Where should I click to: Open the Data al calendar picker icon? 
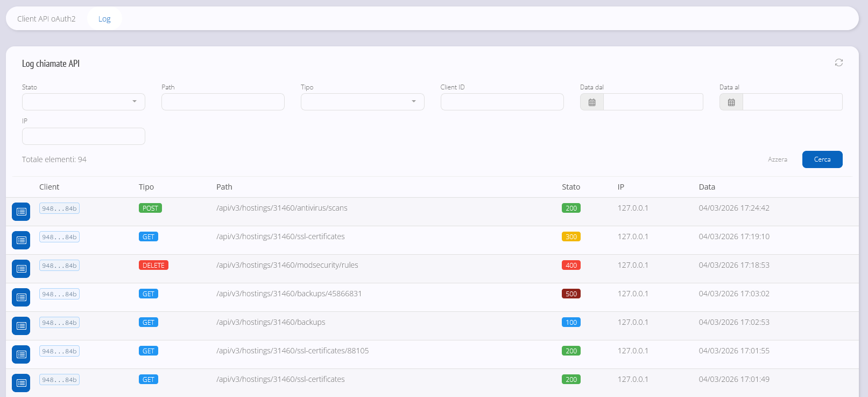click(731, 102)
